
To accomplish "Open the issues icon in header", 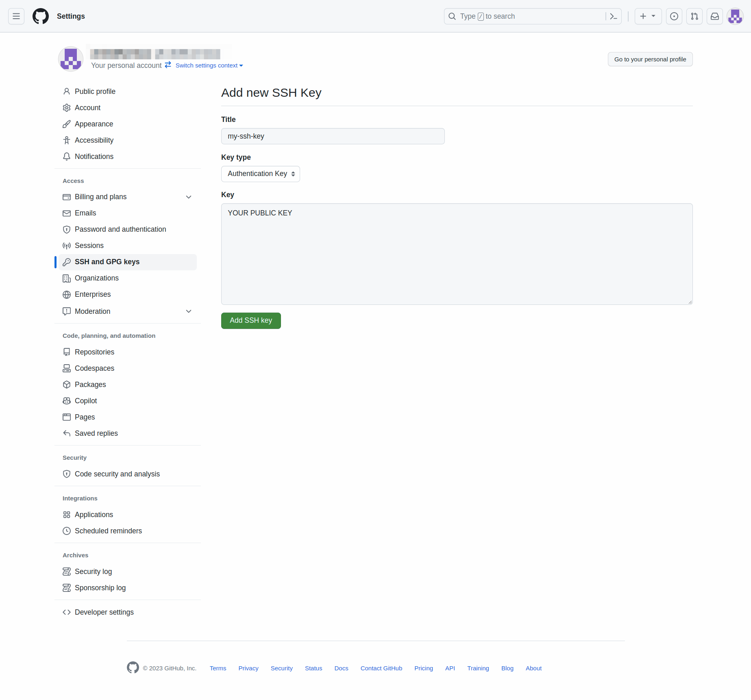I will click(674, 16).
